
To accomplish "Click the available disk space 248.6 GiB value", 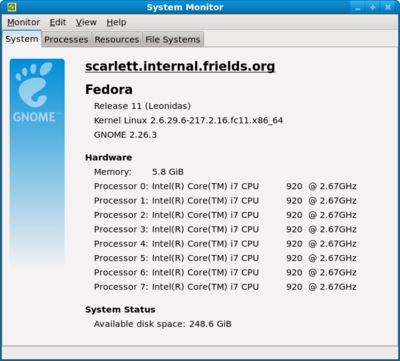I will click(x=210, y=324).
